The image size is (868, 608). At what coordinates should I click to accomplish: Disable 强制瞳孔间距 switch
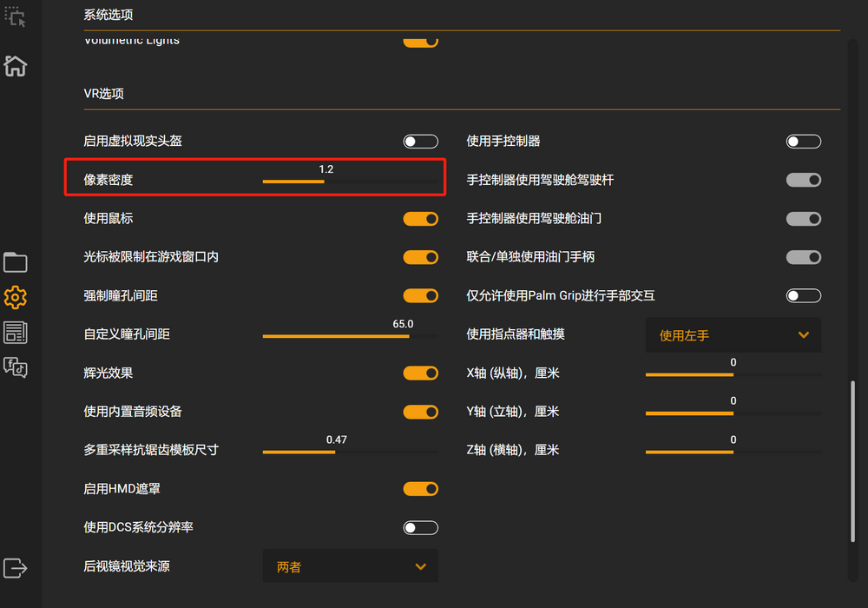421,295
